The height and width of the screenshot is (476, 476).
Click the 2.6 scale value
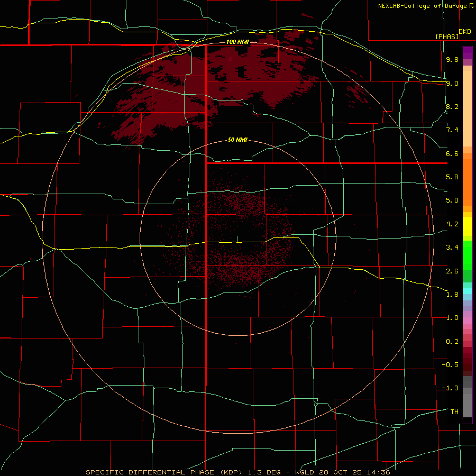(x=452, y=271)
